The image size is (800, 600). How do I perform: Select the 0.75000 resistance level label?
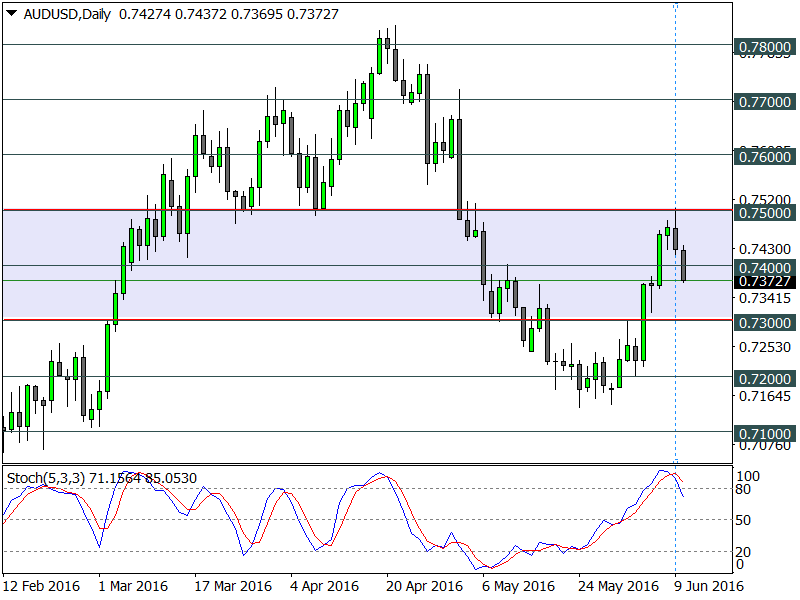tap(764, 213)
